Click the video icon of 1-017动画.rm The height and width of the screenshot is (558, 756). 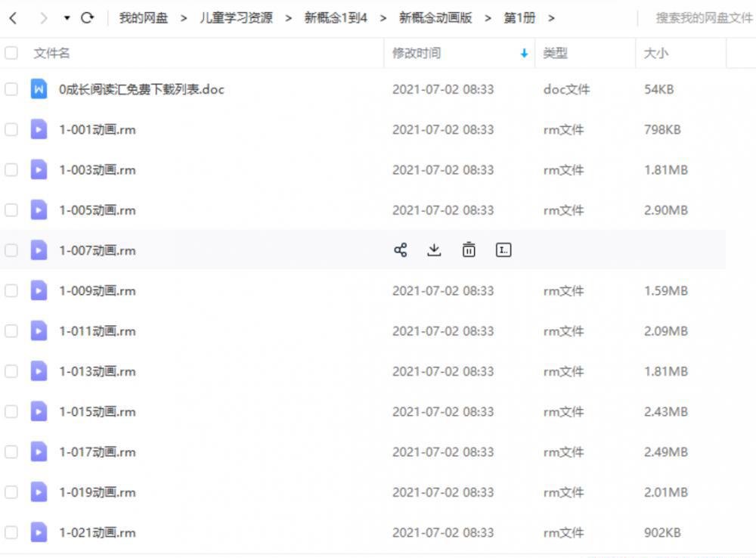39,451
